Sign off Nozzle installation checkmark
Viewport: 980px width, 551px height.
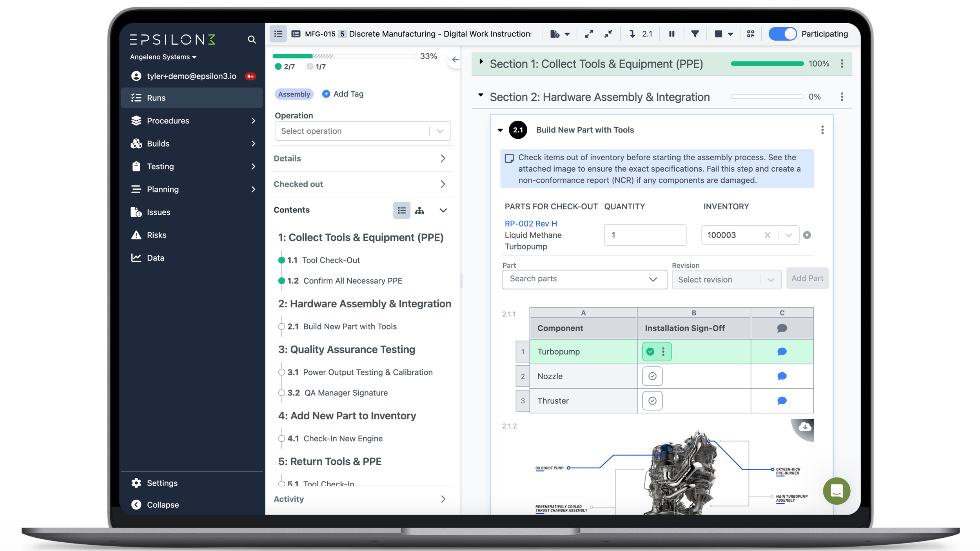click(652, 376)
